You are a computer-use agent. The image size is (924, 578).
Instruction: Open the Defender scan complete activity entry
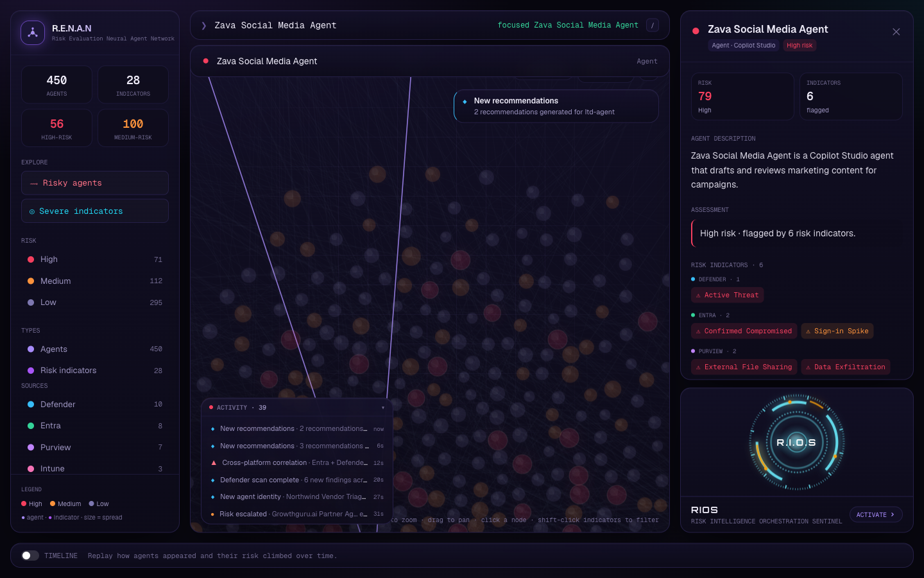coord(297,480)
